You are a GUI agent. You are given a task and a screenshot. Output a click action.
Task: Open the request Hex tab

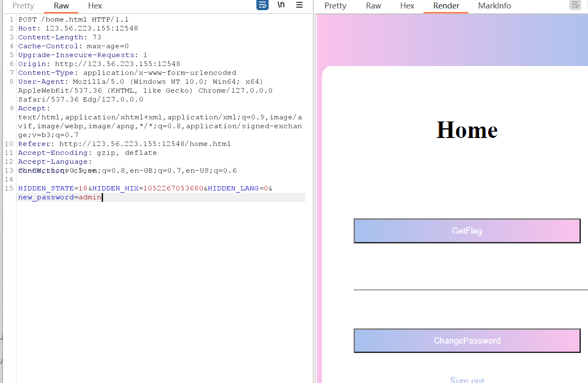pyautogui.click(x=95, y=6)
